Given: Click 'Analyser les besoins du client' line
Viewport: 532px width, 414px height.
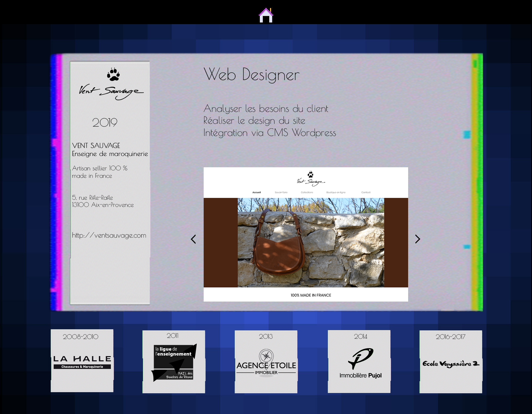Looking at the screenshot, I should point(266,109).
